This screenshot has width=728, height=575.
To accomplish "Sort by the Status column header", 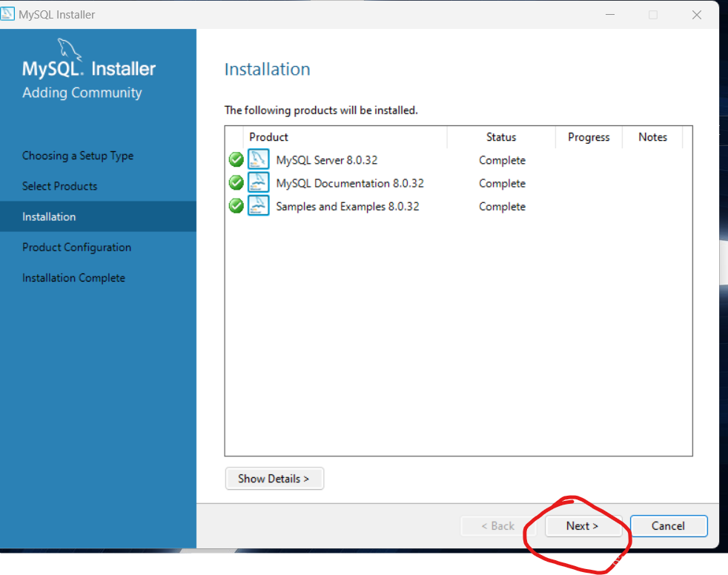I will (x=501, y=137).
